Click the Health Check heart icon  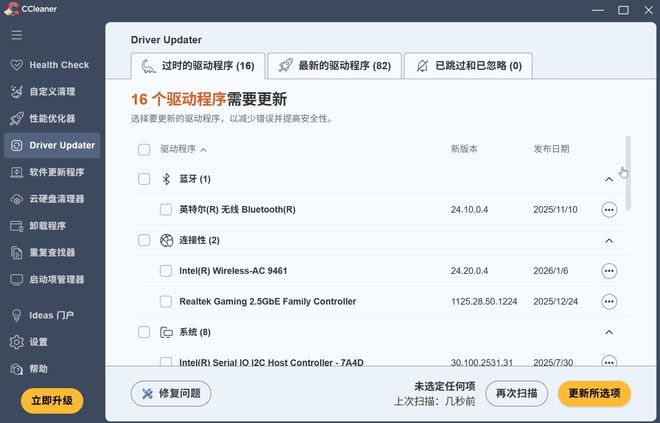coord(17,65)
